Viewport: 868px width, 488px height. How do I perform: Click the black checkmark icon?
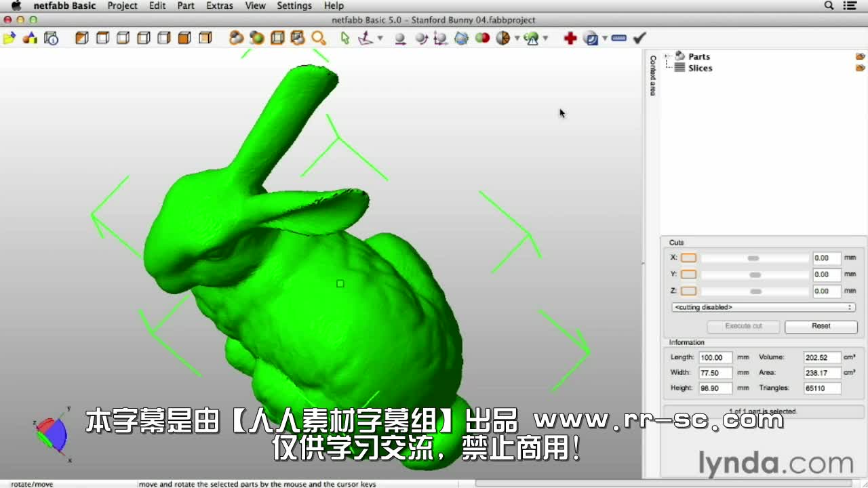tap(639, 39)
